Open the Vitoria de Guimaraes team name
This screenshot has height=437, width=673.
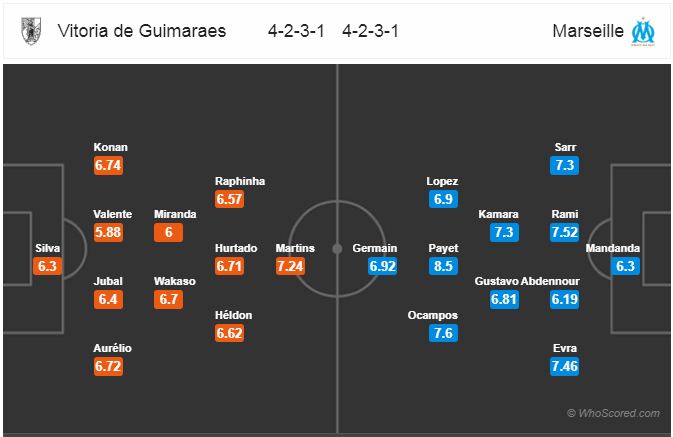(x=140, y=31)
